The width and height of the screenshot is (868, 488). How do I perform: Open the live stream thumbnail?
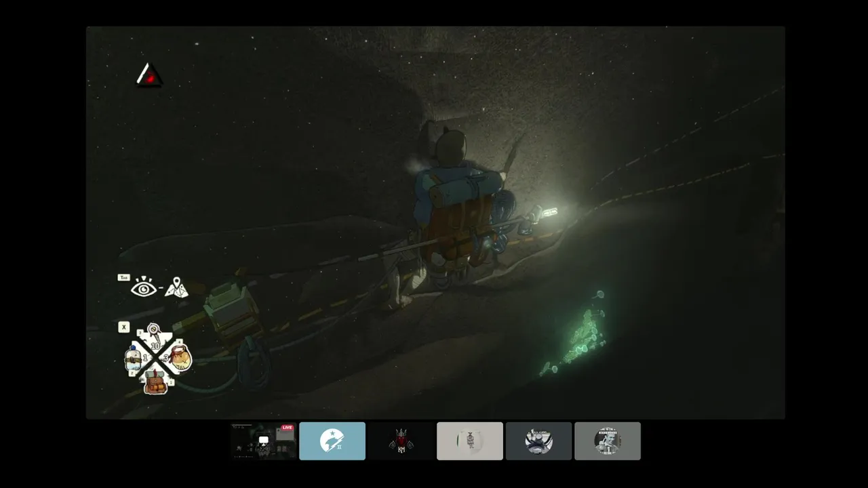[x=263, y=441]
